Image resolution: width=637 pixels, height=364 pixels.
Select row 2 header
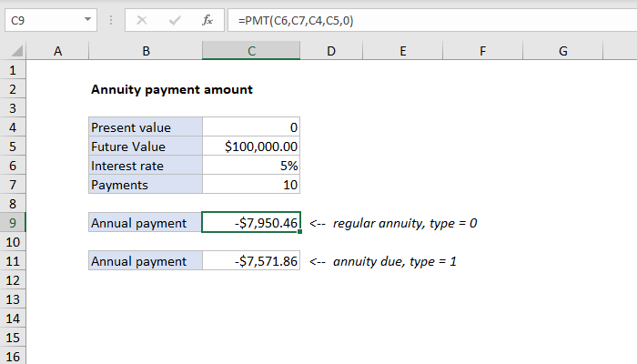point(13,90)
